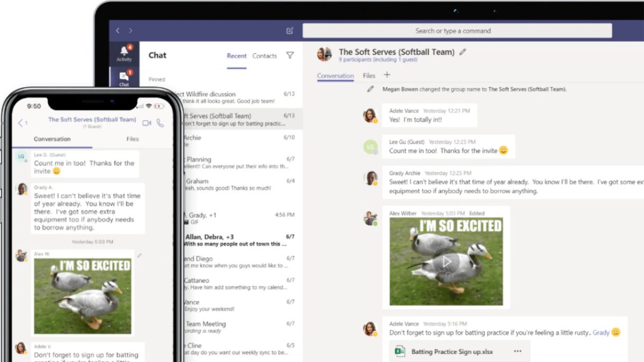This screenshot has width=644, height=362.
Task: Tap the back chevron on phone
Action: coord(20,123)
